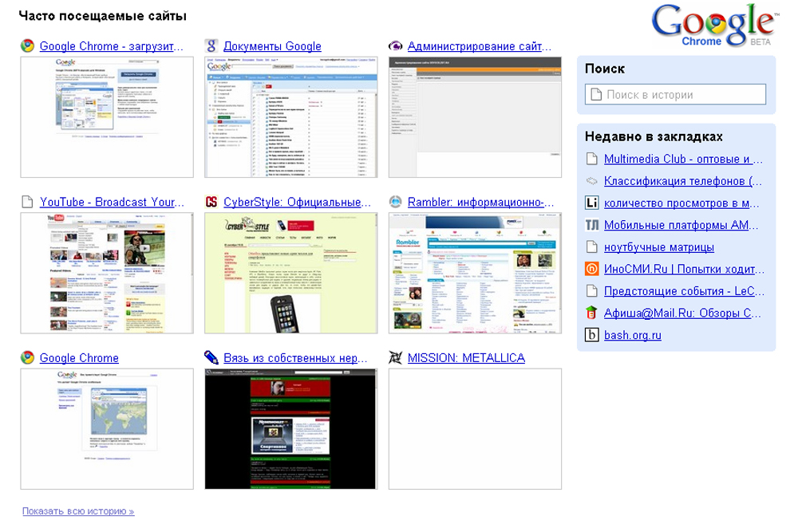Focus the Поиск в истории search field
Screen dimensions: 798x532
(675, 95)
